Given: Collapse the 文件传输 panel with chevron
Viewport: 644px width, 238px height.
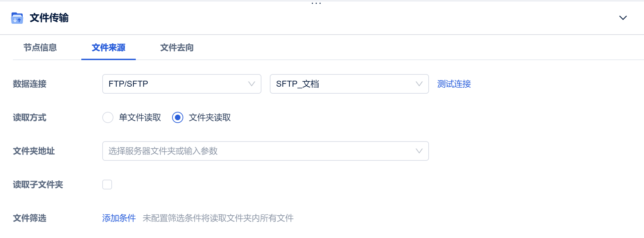Looking at the screenshot, I should (x=623, y=18).
